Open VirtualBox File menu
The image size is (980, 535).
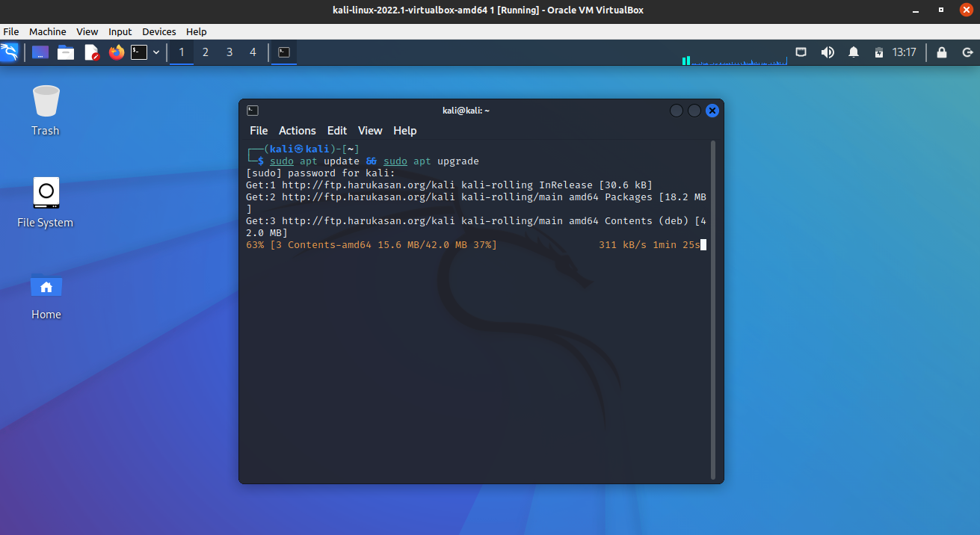11,31
